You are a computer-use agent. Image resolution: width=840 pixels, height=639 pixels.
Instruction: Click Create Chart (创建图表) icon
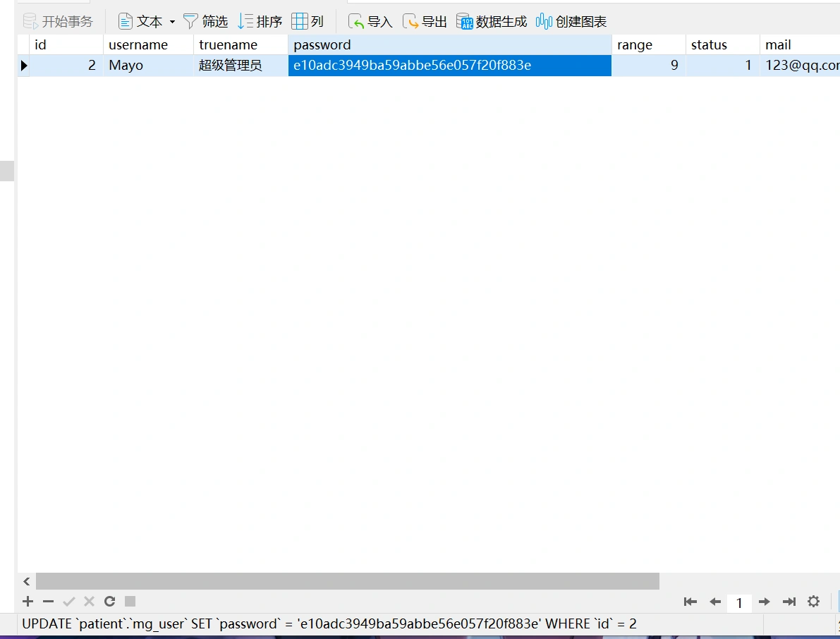click(x=544, y=22)
